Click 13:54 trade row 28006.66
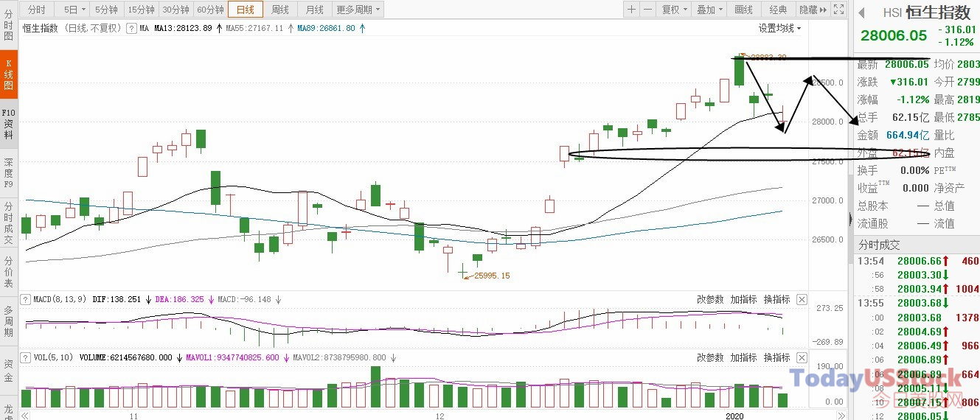Image resolution: width=980 pixels, height=420 pixels. click(x=917, y=261)
